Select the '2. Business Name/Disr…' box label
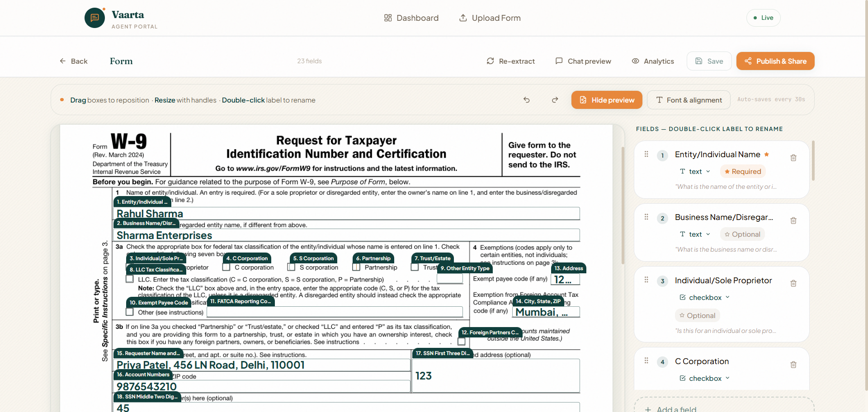868x412 pixels. (146, 223)
